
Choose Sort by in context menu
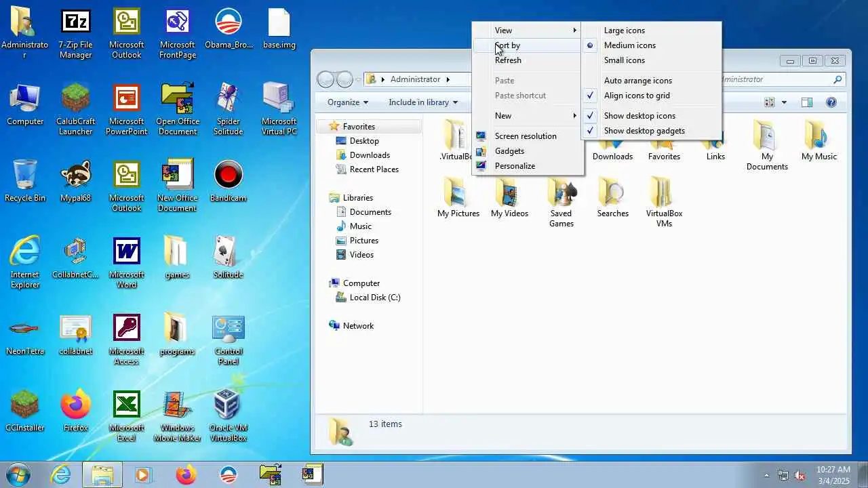[x=528, y=45]
